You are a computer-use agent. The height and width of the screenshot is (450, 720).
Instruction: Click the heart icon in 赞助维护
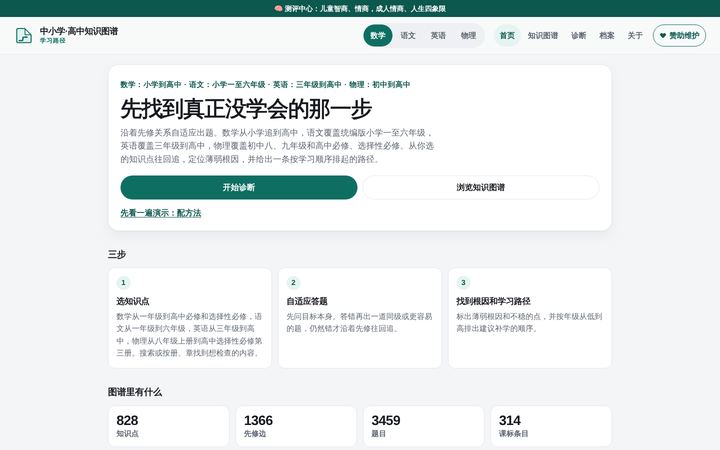pyautogui.click(x=663, y=35)
